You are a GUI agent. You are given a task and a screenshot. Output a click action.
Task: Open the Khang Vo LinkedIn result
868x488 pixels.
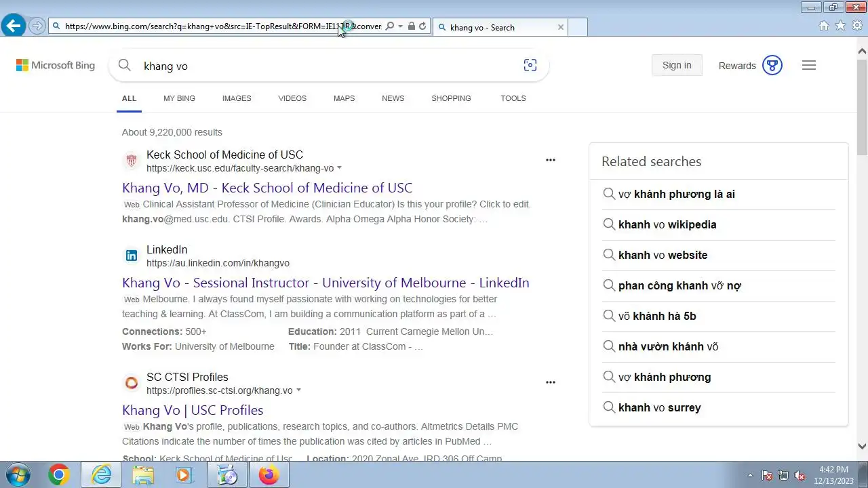(325, 283)
